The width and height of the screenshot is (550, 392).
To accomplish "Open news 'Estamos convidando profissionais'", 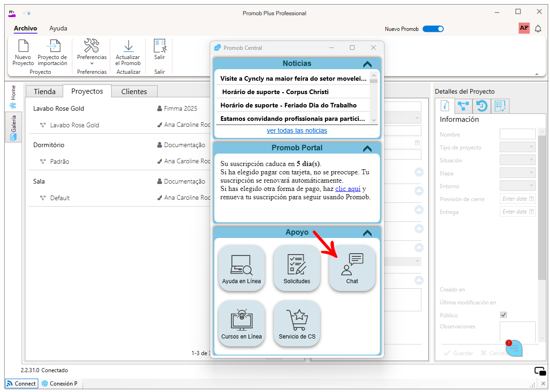I will click(x=293, y=119).
